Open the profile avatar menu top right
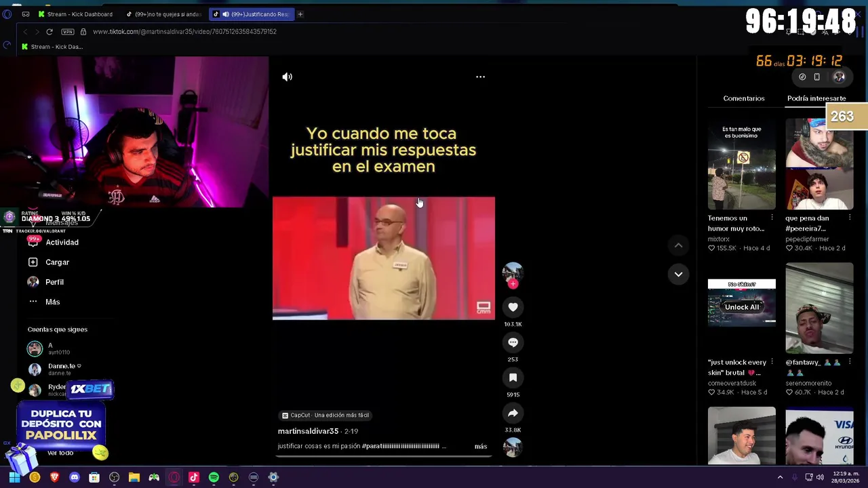Screen dimensions: 868x488 840,77
